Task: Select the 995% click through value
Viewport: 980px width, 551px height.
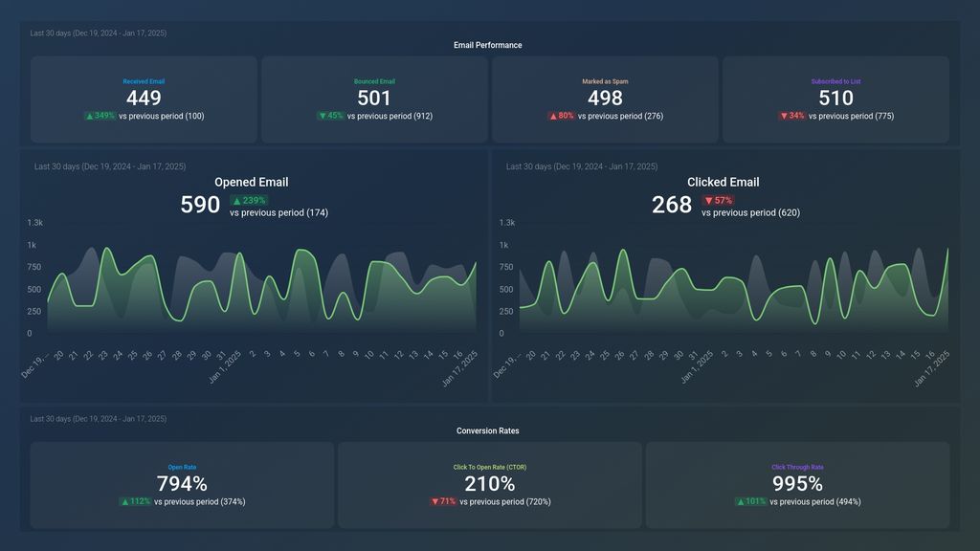Action: [x=797, y=484]
